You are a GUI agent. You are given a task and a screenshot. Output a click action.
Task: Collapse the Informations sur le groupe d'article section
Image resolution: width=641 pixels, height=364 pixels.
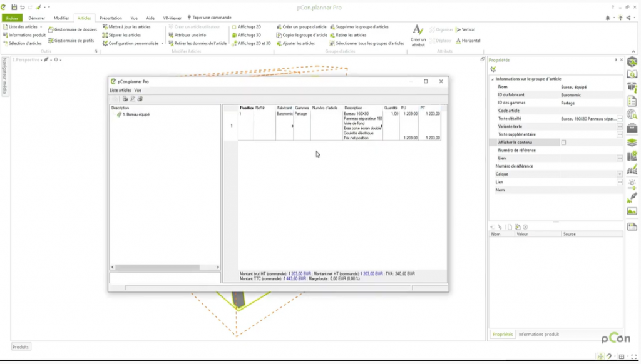[x=493, y=79]
